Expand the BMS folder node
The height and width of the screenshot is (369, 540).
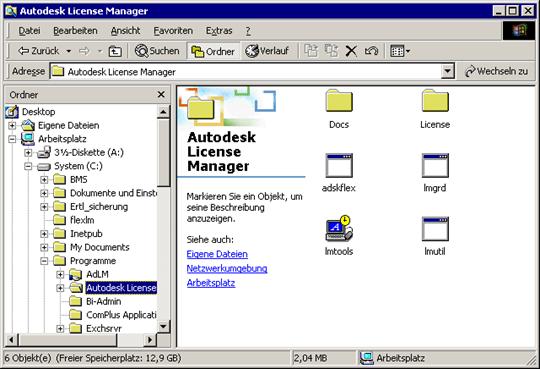44,180
